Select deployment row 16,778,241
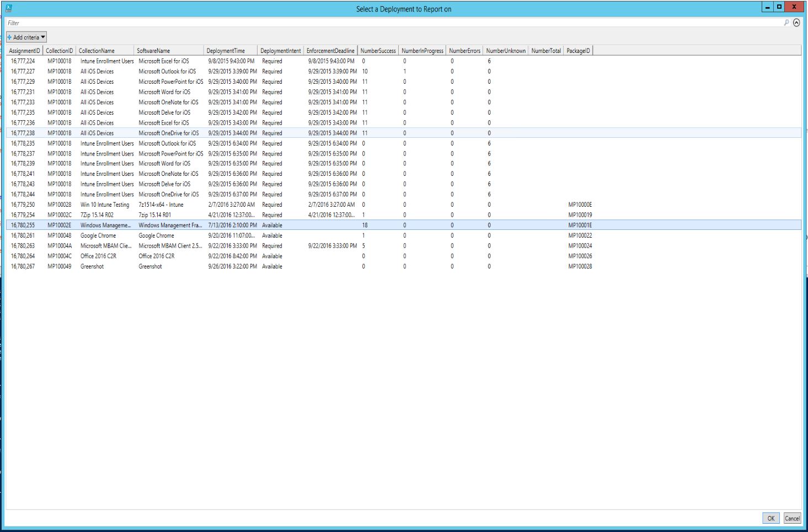Screen dimensions: 808x532 click(x=403, y=174)
